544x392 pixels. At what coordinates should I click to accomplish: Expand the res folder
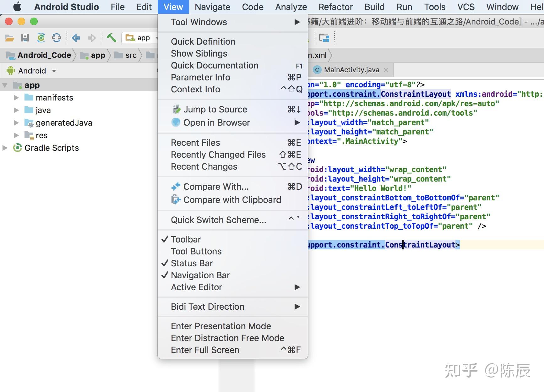tap(16, 135)
